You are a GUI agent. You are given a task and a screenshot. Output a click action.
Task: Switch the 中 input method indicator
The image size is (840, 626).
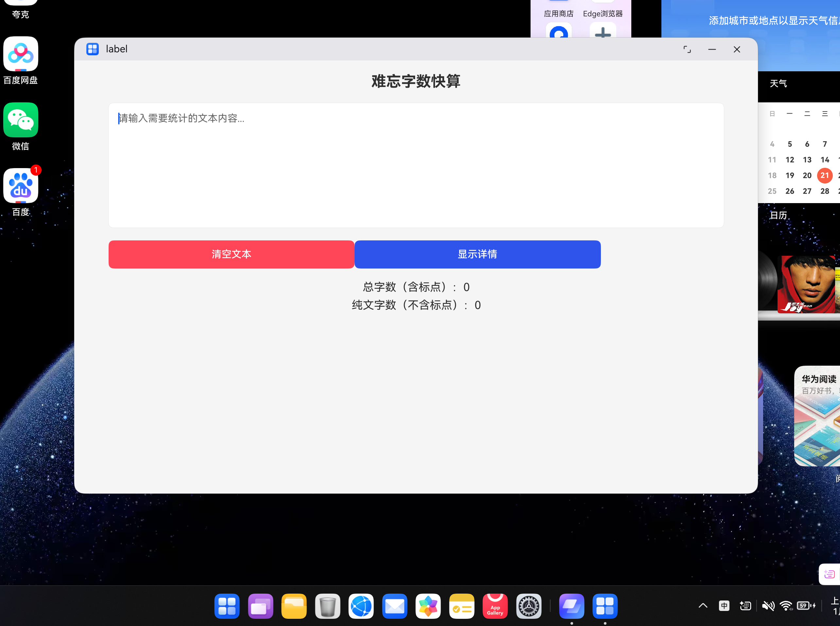[725, 605]
